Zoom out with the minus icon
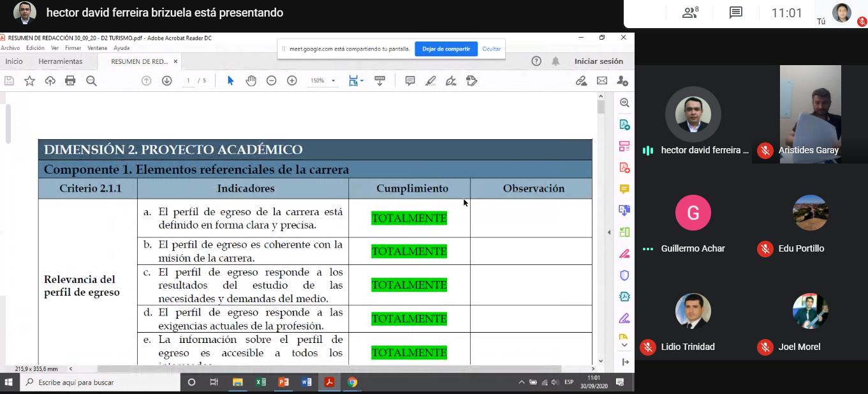868x394 pixels. point(271,80)
